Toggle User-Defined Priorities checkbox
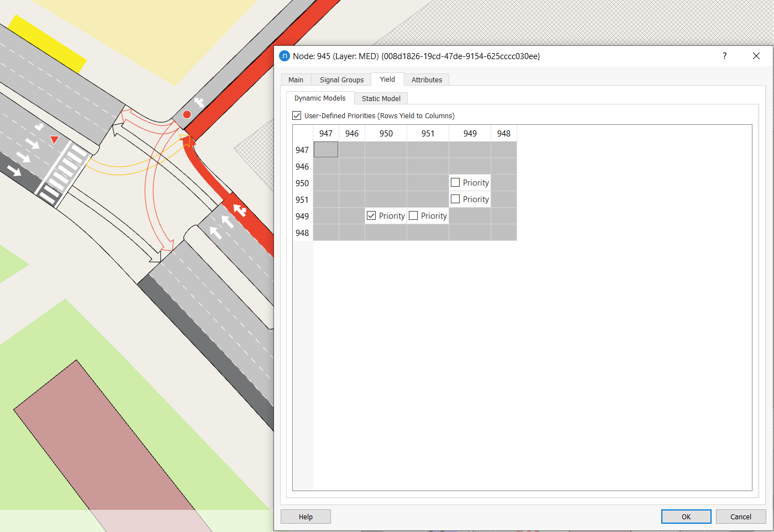The width and height of the screenshot is (774, 532). [x=297, y=115]
